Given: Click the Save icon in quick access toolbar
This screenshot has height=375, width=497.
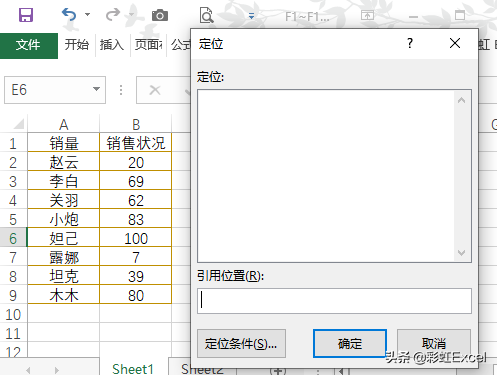Looking at the screenshot, I should point(26,15).
